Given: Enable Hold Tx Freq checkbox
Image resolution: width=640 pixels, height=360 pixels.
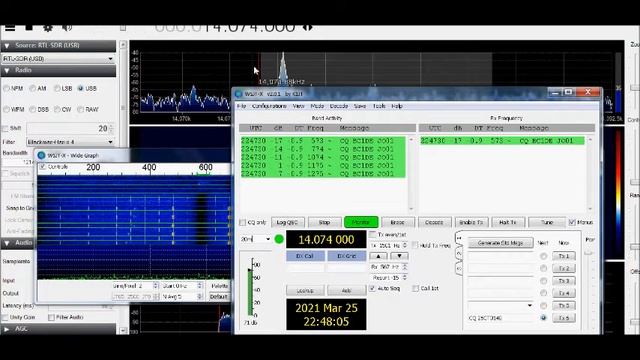Looking at the screenshot, I should click(415, 245).
